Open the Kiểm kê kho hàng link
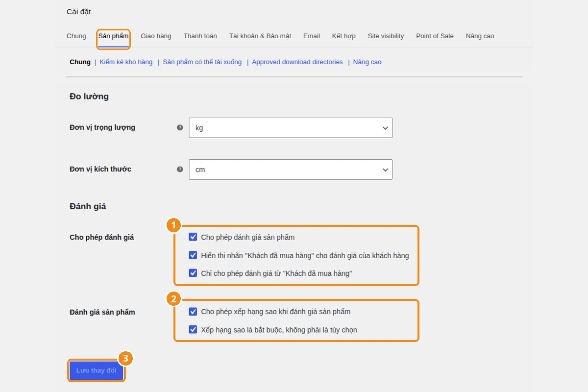The height and width of the screenshot is (392, 588). coord(126,62)
